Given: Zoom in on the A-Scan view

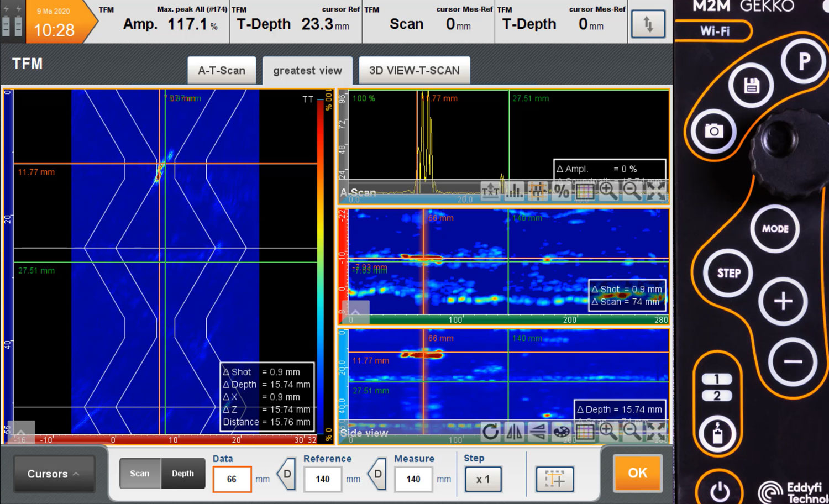Looking at the screenshot, I should [x=608, y=191].
